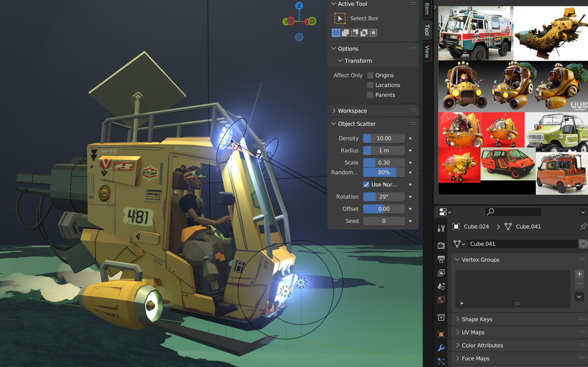Expand the Workspace panel
Screen dimensions: 588x367
[x=352, y=111]
